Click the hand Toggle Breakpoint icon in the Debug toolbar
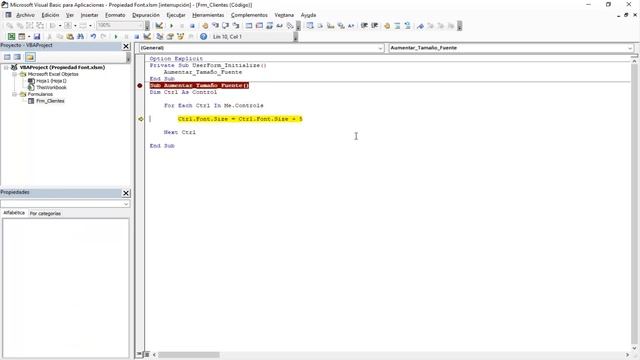The width and height of the screenshot is (640, 360). click(205, 26)
